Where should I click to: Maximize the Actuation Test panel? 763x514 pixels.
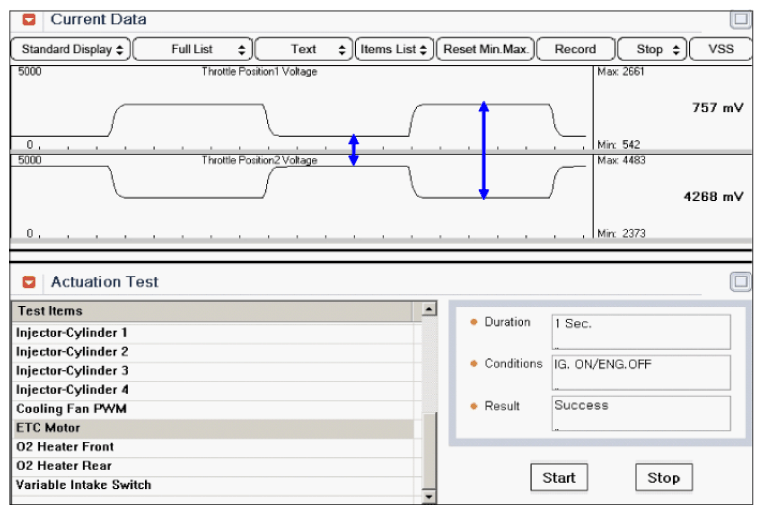[740, 282]
